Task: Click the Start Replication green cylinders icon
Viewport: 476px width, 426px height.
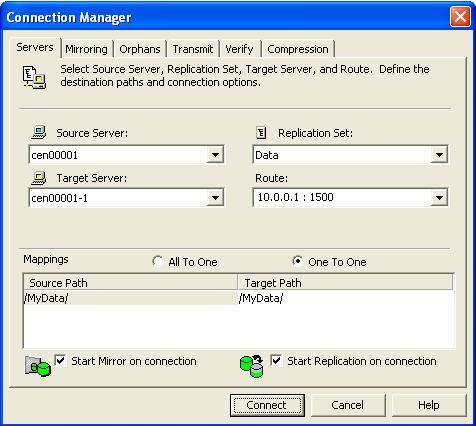Action: 252,366
